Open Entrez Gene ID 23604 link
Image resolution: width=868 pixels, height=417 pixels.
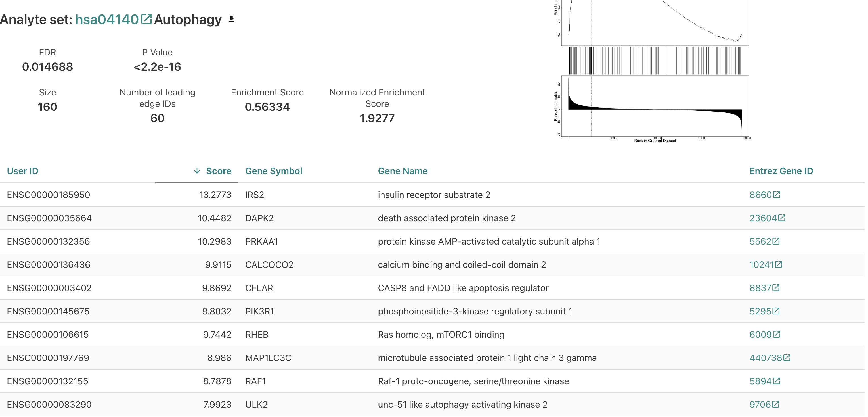tap(763, 218)
